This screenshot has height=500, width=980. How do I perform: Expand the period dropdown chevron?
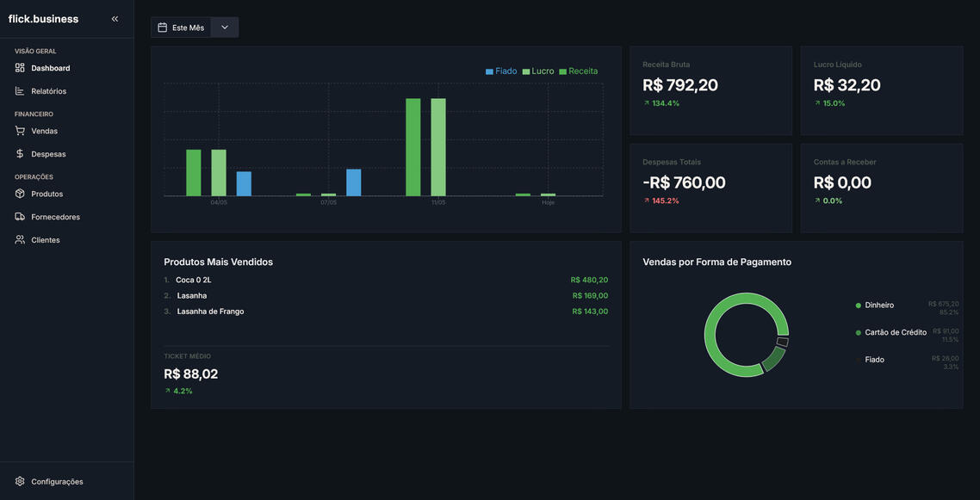click(x=225, y=28)
